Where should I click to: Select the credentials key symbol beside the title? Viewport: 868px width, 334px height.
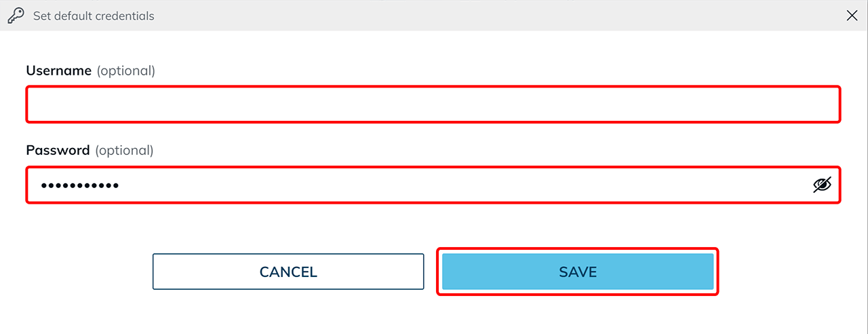pos(16,16)
